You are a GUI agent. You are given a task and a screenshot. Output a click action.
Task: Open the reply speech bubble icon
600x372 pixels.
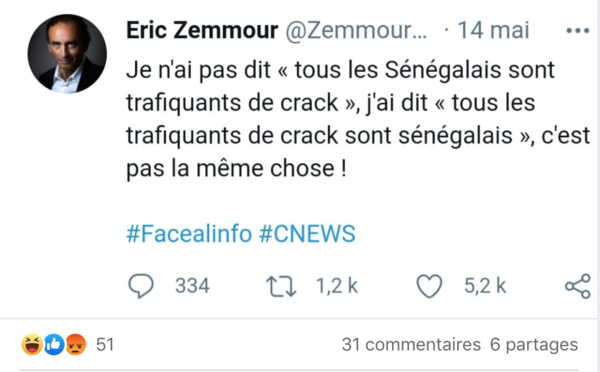[141, 286]
